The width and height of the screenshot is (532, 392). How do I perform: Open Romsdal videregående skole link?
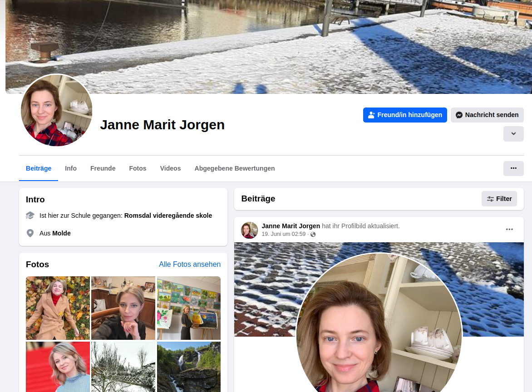[168, 216]
